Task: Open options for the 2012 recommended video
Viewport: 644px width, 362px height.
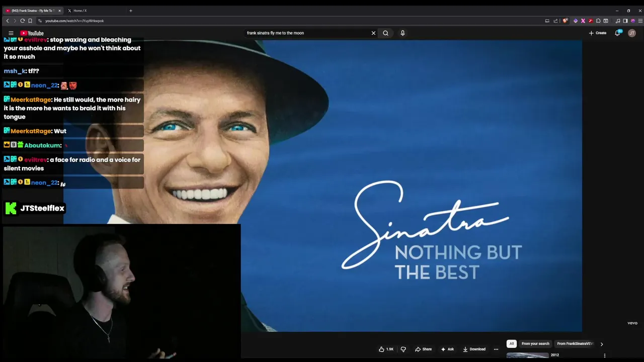Action: (x=605, y=355)
